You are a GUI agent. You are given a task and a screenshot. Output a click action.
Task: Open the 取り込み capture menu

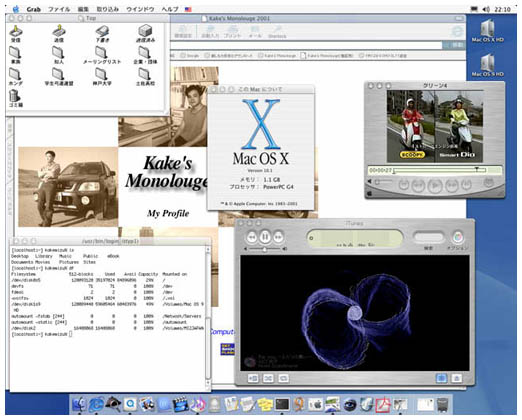(107, 9)
